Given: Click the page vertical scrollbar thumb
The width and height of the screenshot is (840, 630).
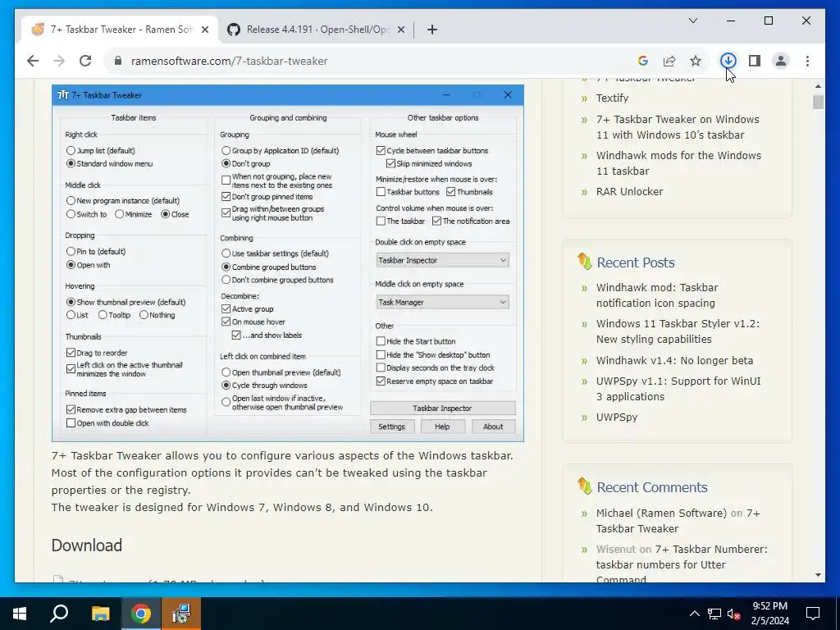Looking at the screenshot, I should [x=818, y=102].
